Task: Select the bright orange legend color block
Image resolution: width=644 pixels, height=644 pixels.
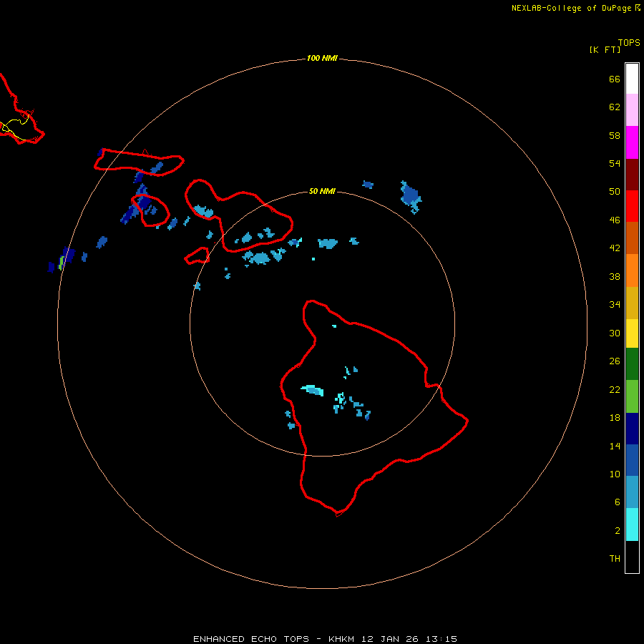Action: [632, 270]
